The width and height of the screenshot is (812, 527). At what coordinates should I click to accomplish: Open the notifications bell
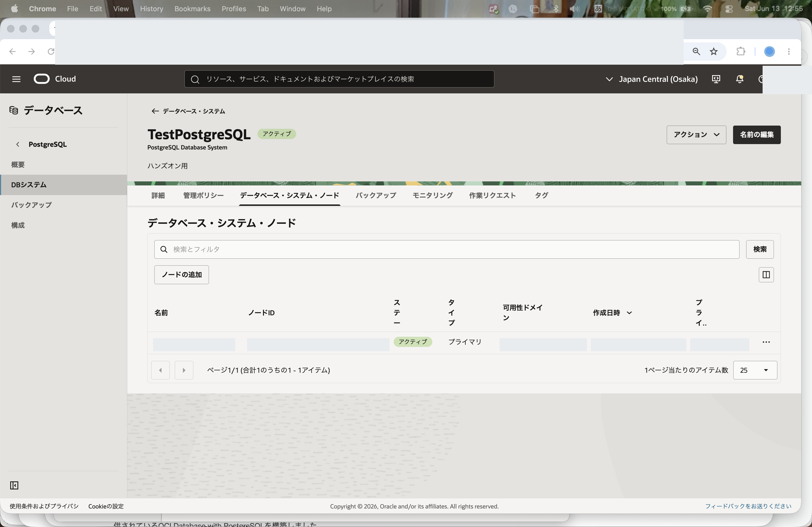[x=739, y=79]
